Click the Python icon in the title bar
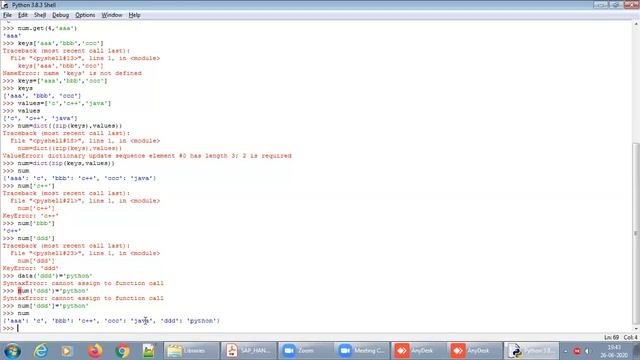Screen dimensions: 640x360 [5, 5]
